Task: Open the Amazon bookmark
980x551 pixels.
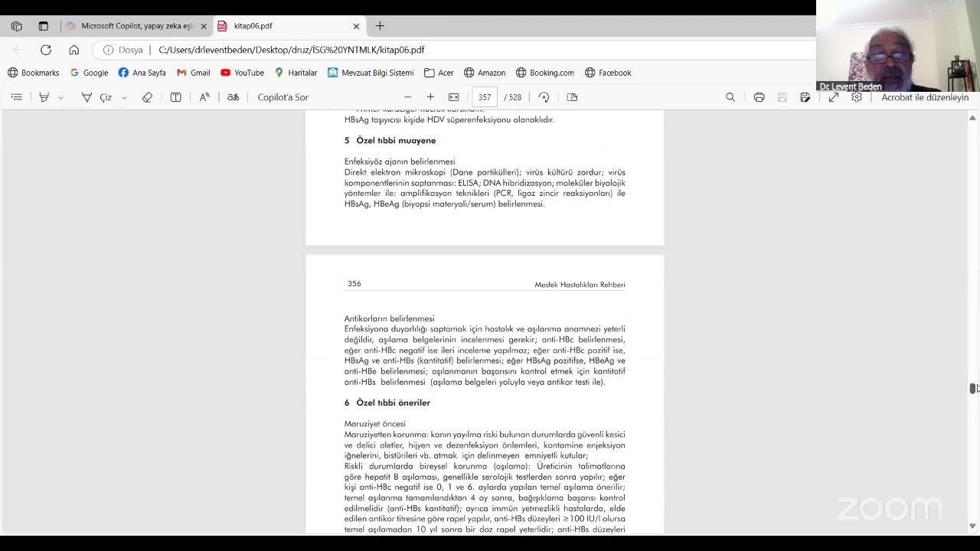Action: 484,73
